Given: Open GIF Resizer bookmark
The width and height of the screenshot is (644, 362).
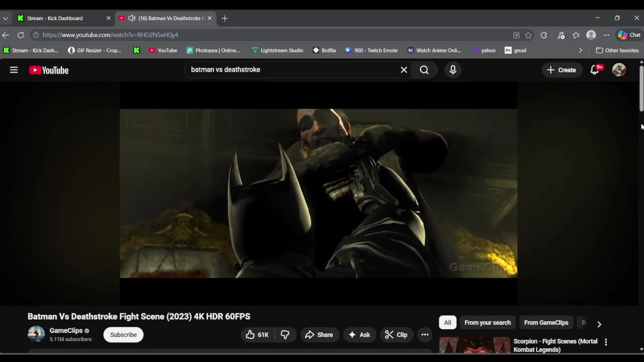Looking at the screenshot, I should coord(95,50).
